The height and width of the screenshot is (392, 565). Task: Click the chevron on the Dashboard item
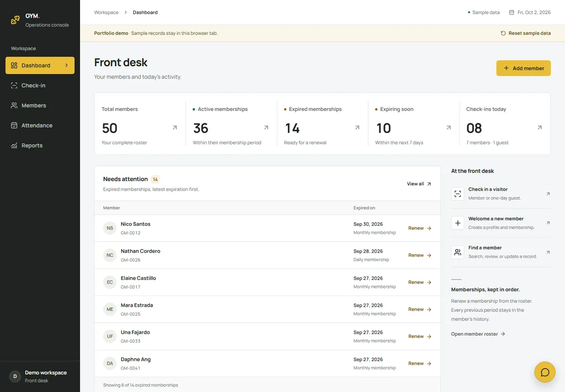[x=66, y=65]
